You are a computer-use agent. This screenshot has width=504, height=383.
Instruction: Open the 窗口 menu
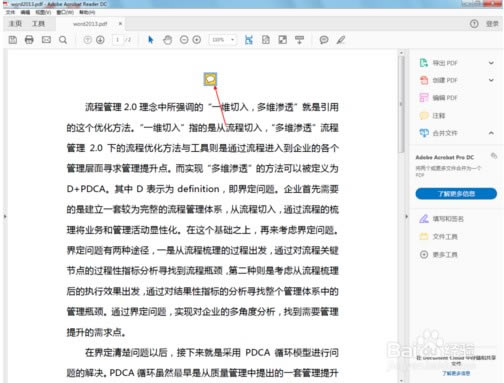[65, 12]
